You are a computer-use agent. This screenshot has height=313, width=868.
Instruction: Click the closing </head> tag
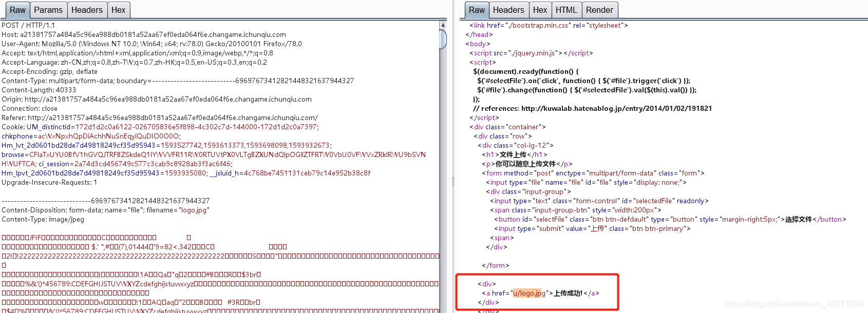click(x=479, y=34)
